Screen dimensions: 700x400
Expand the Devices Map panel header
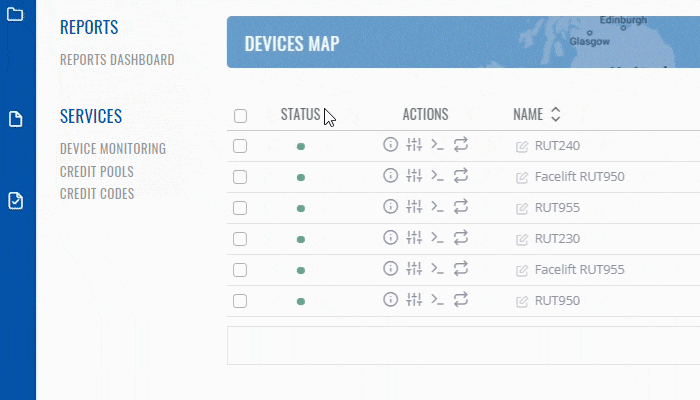point(292,43)
